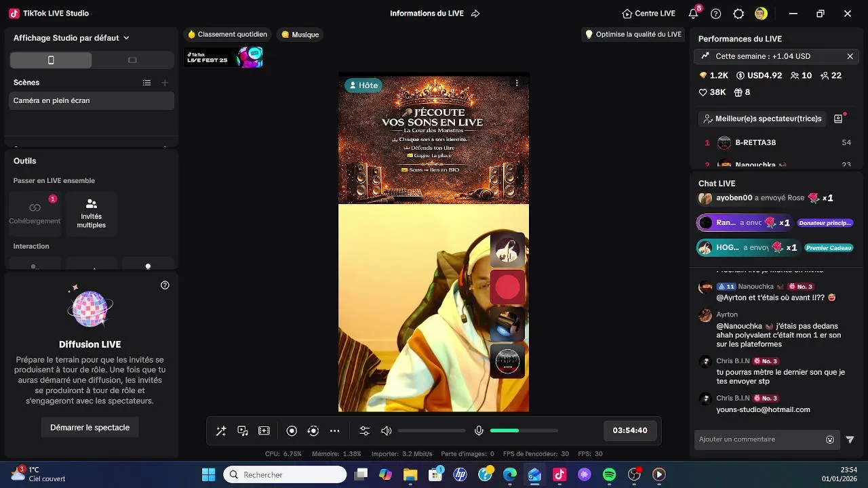Start recording with the record button
868x488 pixels.
click(292, 431)
